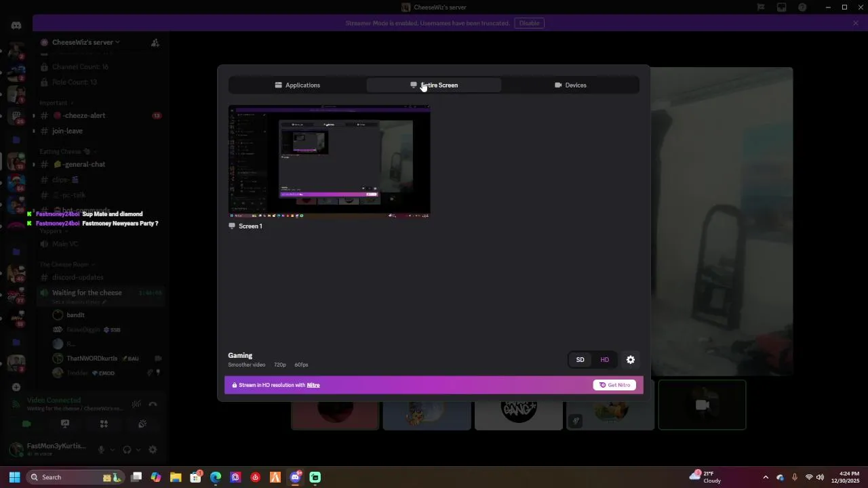Dismiss the Streamer Mode banner
The image size is (868, 488).
[856, 23]
